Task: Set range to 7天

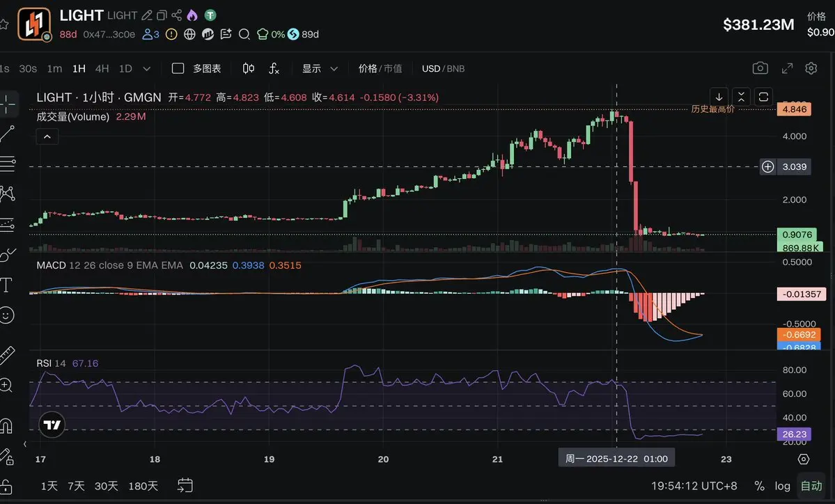Action: coord(76,486)
